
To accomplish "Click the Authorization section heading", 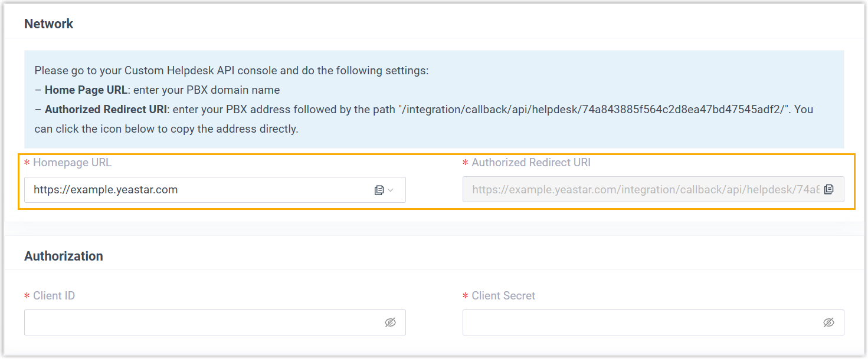I will tap(64, 256).
